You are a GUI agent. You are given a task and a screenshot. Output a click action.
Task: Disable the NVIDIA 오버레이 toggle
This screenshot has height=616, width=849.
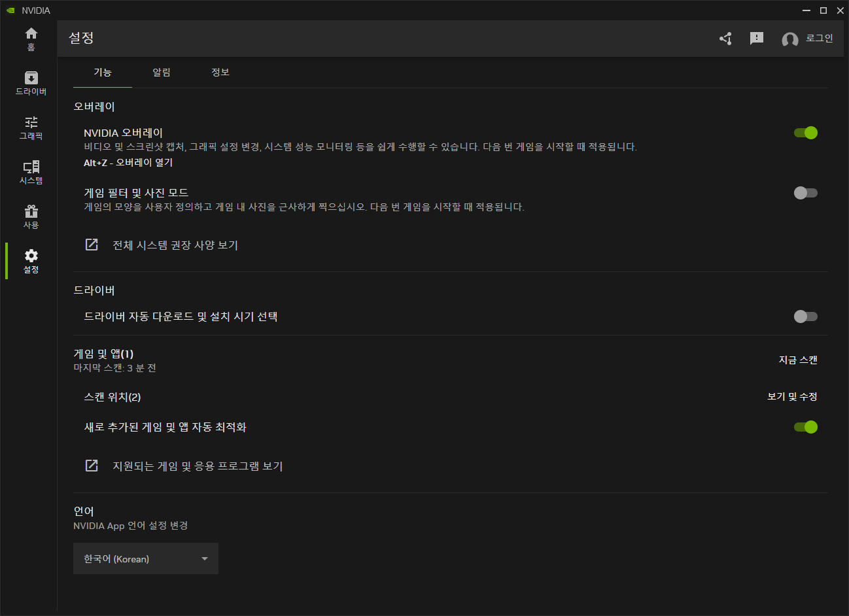(x=806, y=133)
